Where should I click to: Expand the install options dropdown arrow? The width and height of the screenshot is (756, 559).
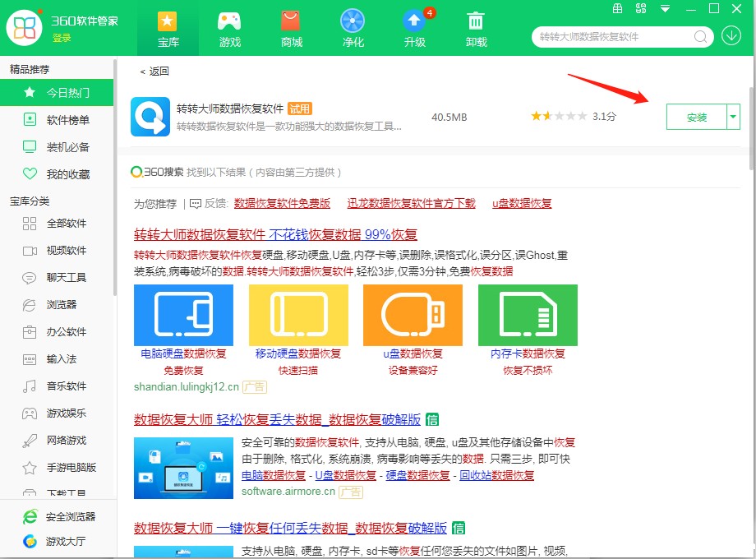coord(732,117)
